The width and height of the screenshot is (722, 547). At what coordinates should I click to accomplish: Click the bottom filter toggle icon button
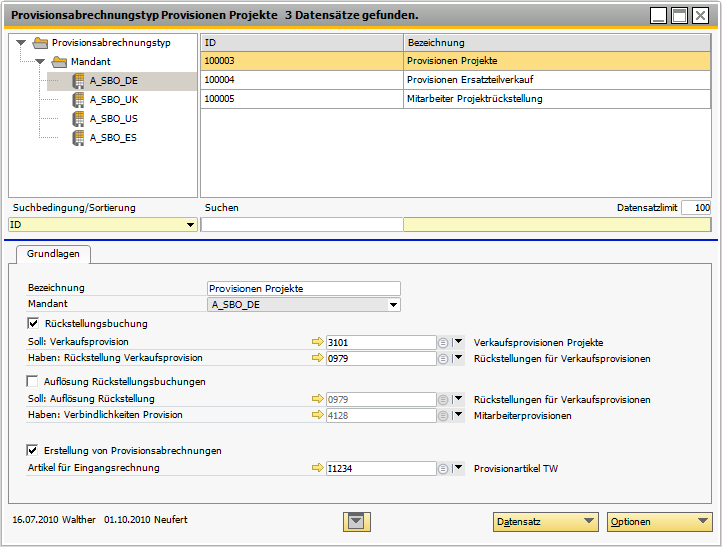point(356,521)
